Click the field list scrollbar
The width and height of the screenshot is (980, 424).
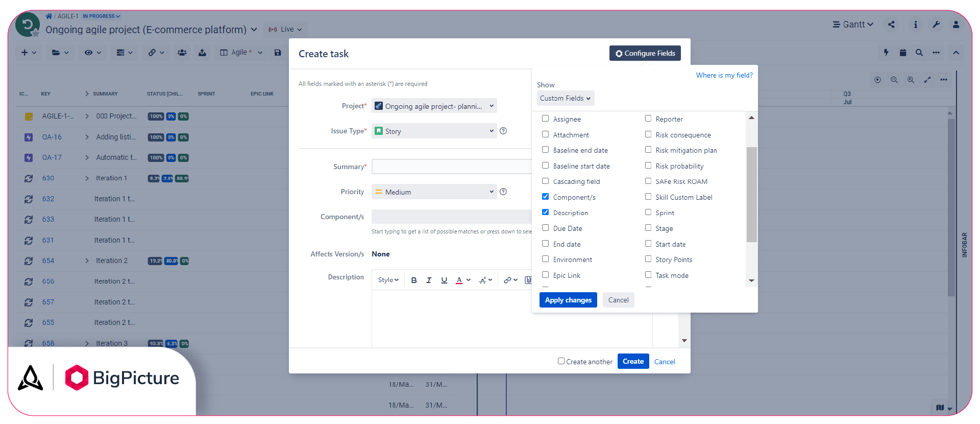(751, 195)
